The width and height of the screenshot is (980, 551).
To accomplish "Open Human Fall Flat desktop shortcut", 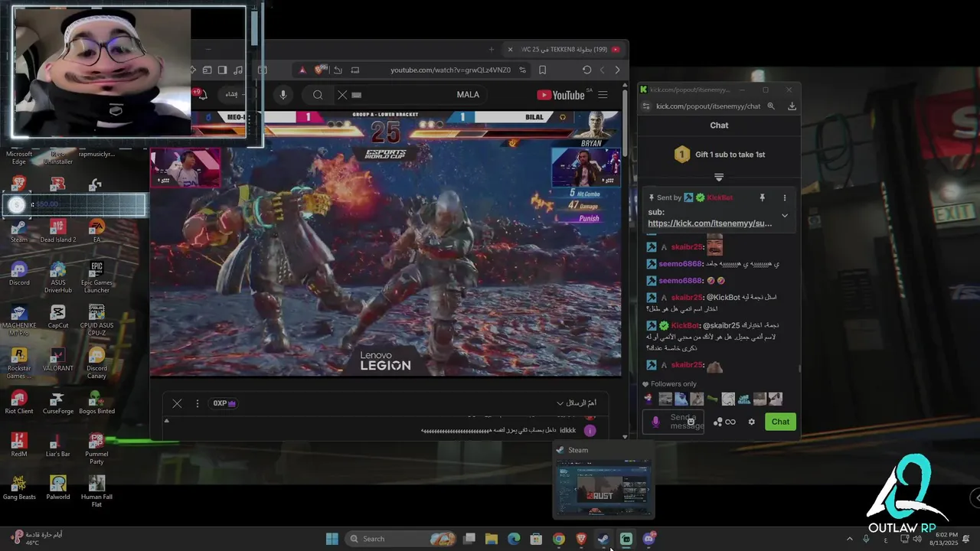I will [96, 491].
